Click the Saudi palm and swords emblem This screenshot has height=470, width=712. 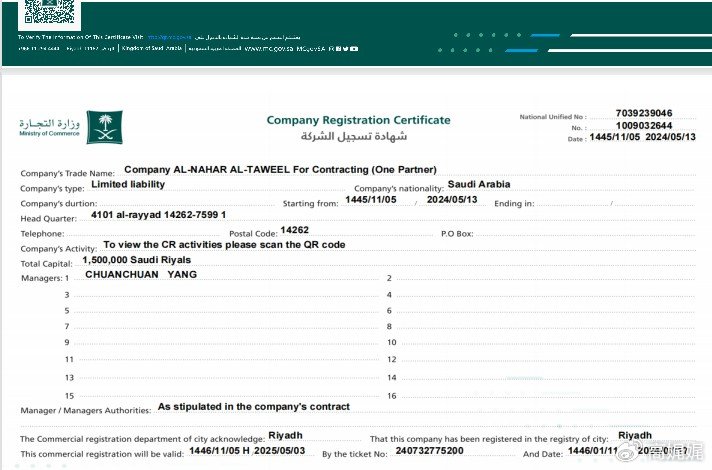[104, 127]
